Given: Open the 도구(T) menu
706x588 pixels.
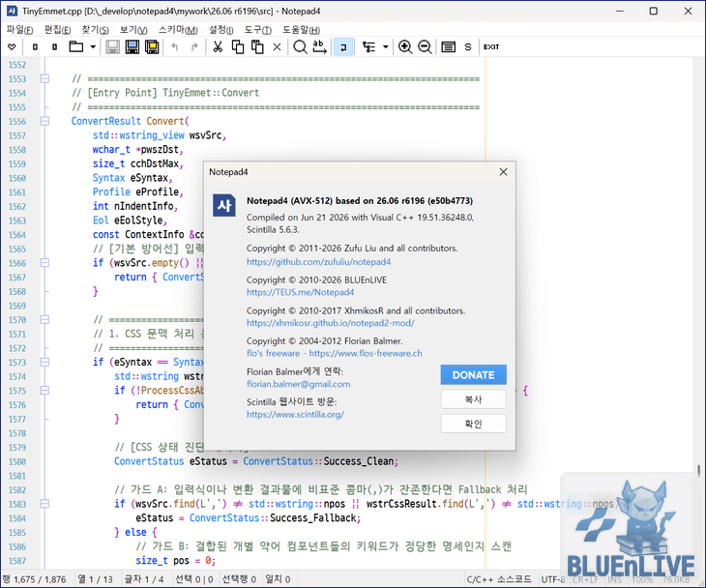Looking at the screenshot, I should coord(258,30).
